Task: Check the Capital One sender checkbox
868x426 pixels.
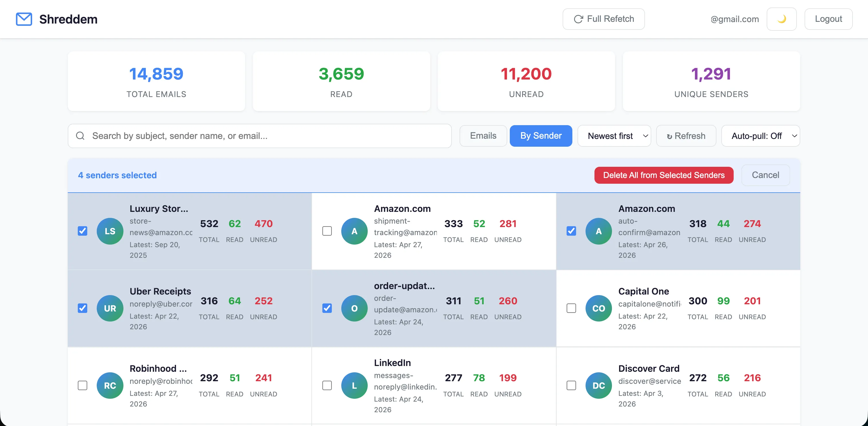Action: pos(571,308)
